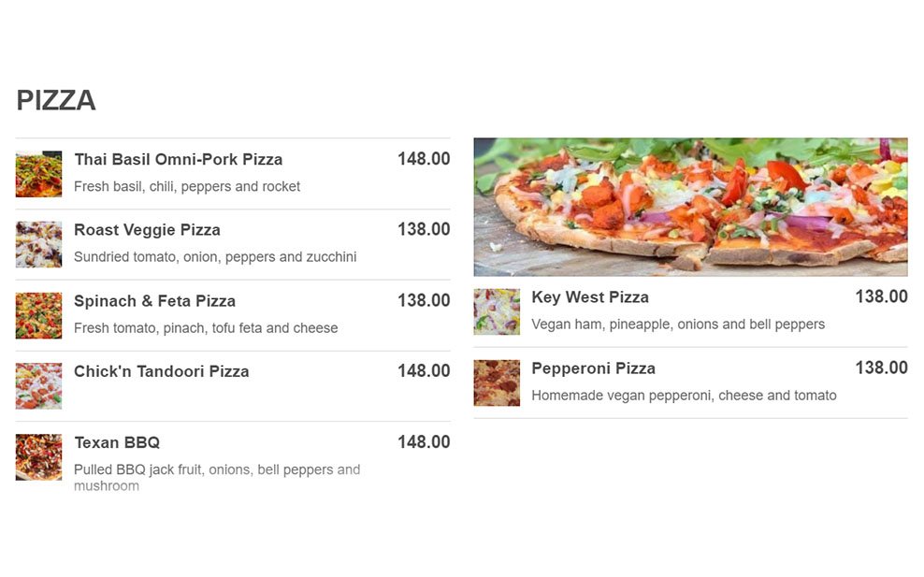Image resolution: width=924 pixels, height=577 pixels.
Task: Open the Roast Veggie Pizza thumbnail image
Action: point(39,245)
